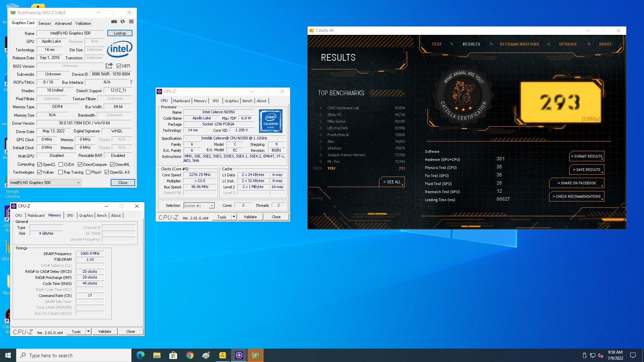Switch to GPU-Z Sensors tab
Screen dimensions: 644x362
(x=45, y=23)
